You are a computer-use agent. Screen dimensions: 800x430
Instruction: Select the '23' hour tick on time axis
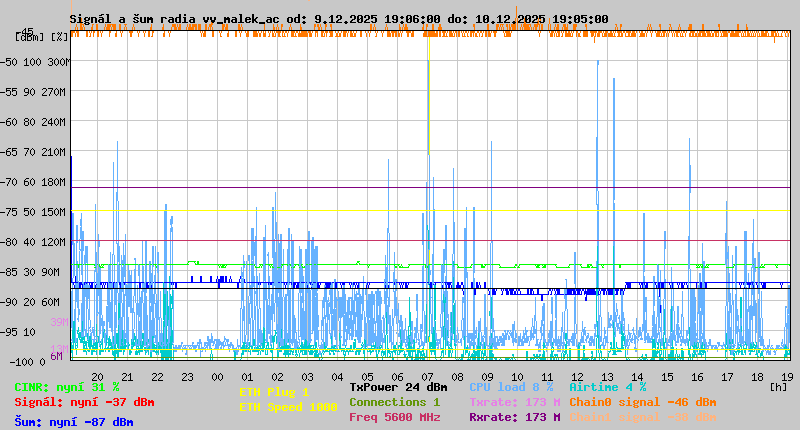coord(187,377)
